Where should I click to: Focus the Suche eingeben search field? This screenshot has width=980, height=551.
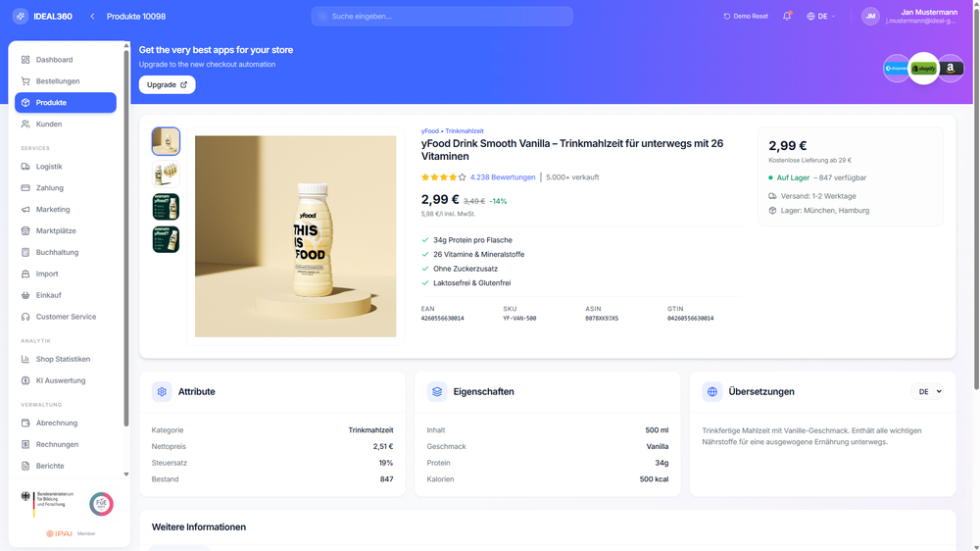coord(442,17)
